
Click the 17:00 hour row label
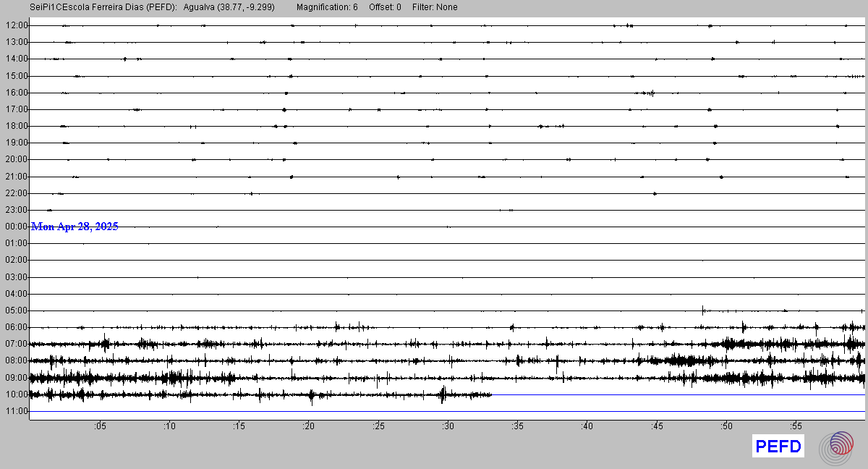(x=16, y=109)
